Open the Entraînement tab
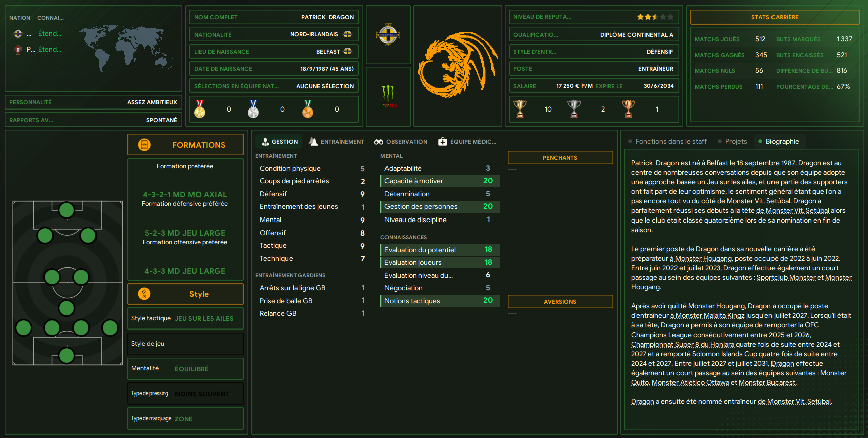This screenshot has width=868, height=438. pyautogui.click(x=336, y=142)
